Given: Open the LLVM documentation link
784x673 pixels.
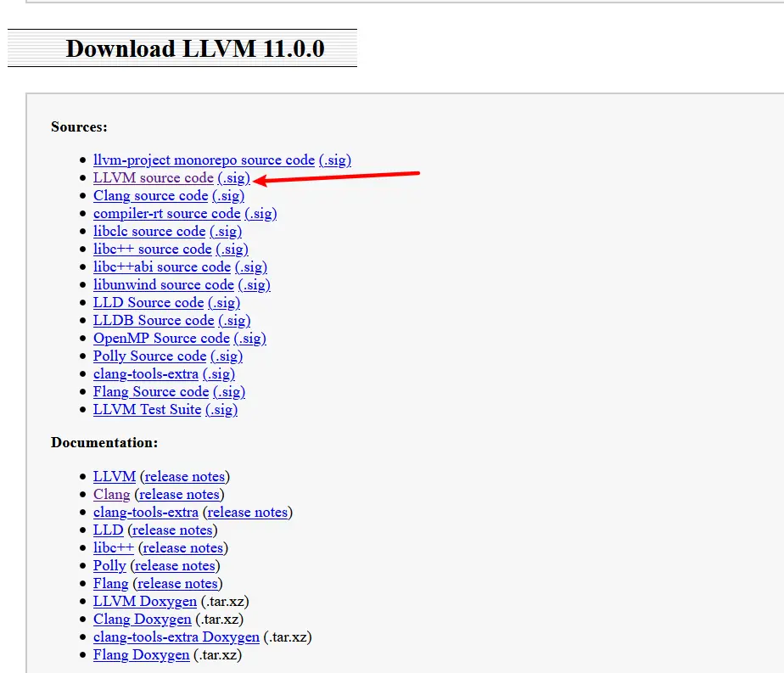Looking at the screenshot, I should 115,476.
